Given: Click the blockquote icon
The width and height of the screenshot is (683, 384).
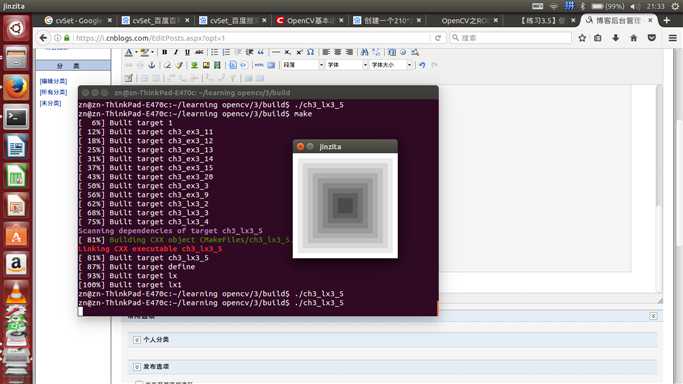Looking at the screenshot, I should (260, 52).
